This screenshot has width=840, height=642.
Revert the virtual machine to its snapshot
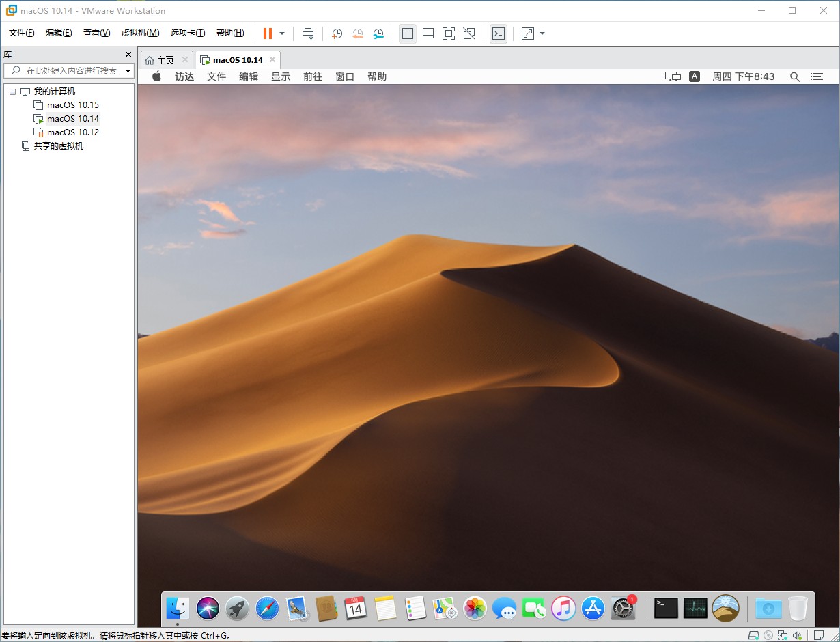(358, 33)
